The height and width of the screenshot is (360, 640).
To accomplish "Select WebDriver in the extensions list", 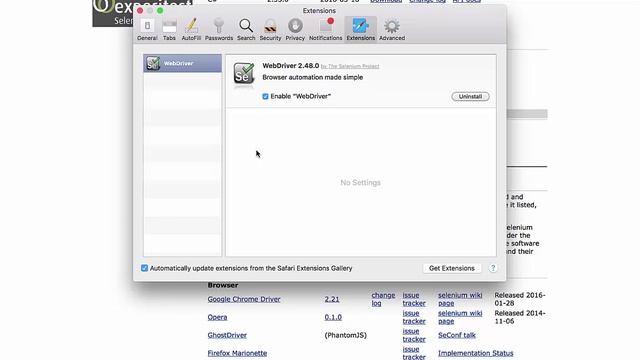I will tap(182, 63).
